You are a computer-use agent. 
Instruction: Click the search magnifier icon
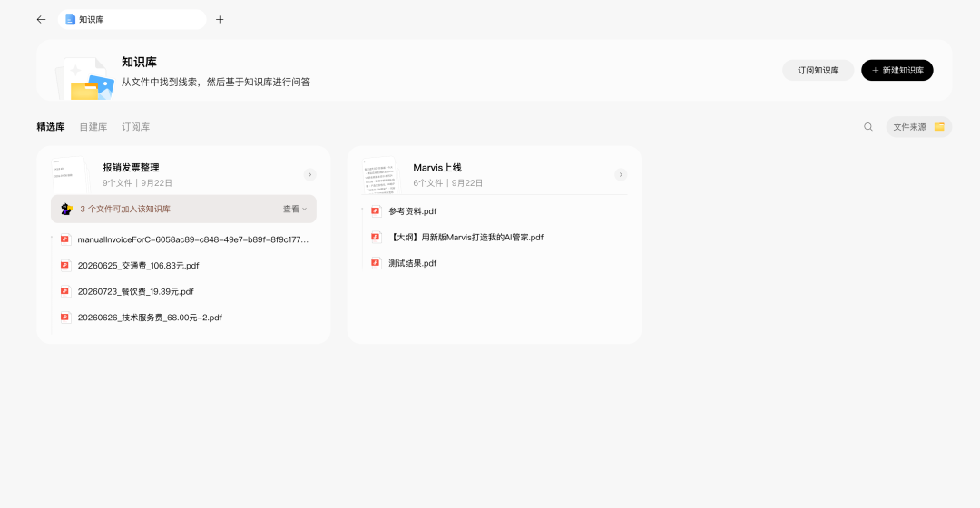click(x=868, y=127)
